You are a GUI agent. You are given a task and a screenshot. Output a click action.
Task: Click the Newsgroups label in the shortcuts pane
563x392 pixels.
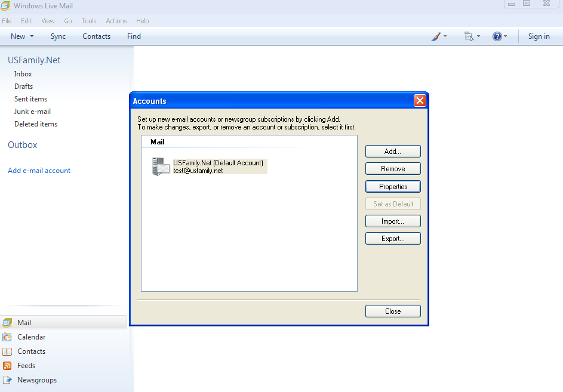37,380
